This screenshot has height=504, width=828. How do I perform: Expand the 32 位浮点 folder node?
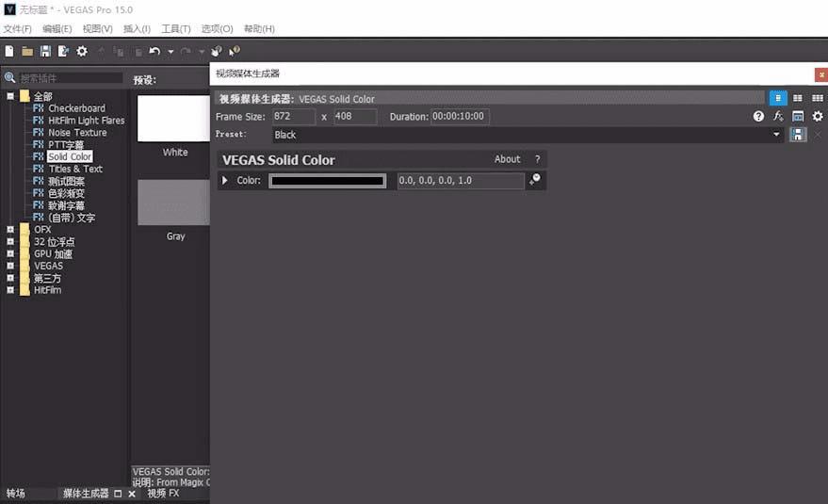[x=10, y=241]
